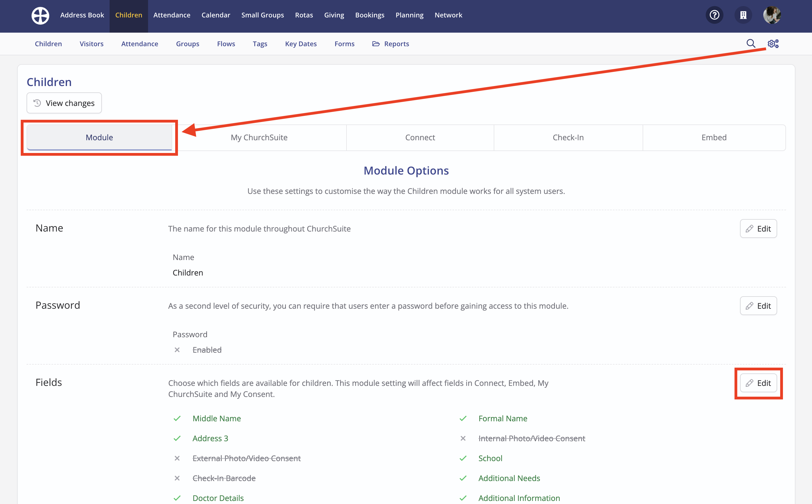The height and width of the screenshot is (504, 812).
Task: Open search with the magnifier icon
Action: (x=751, y=44)
